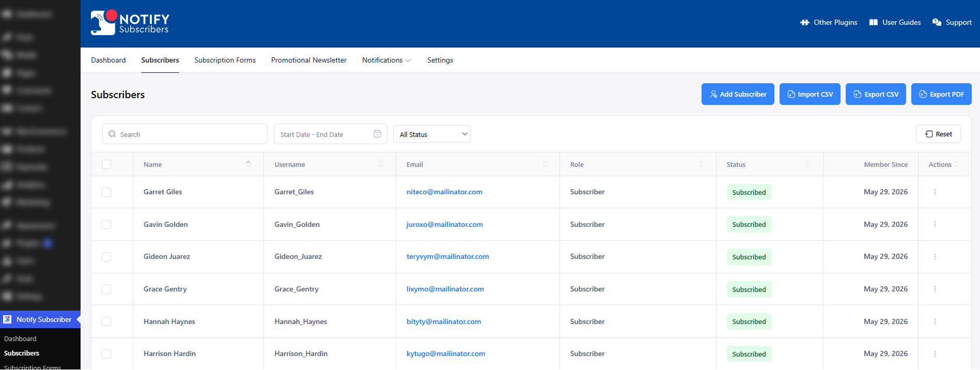This screenshot has width=980, height=370.
Task: Select the Subscribers tab
Action: (160, 60)
